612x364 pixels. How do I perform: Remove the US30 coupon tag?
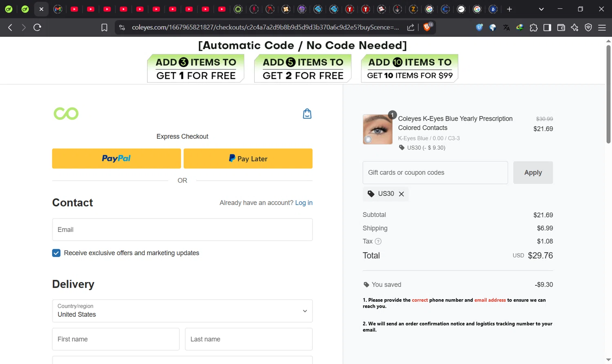coord(401,194)
